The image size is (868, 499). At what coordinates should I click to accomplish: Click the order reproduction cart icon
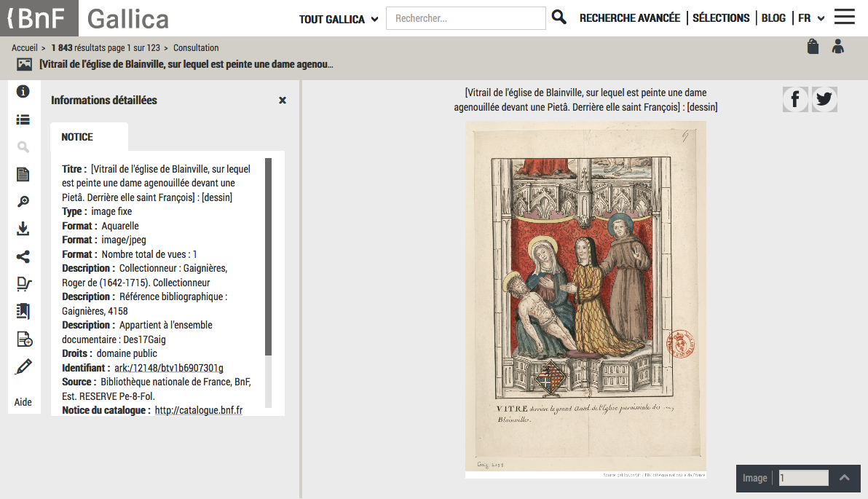coord(24,284)
